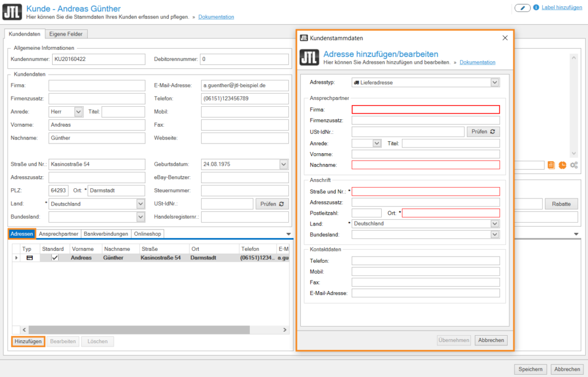Click the orange clock history icon

[562, 165]
